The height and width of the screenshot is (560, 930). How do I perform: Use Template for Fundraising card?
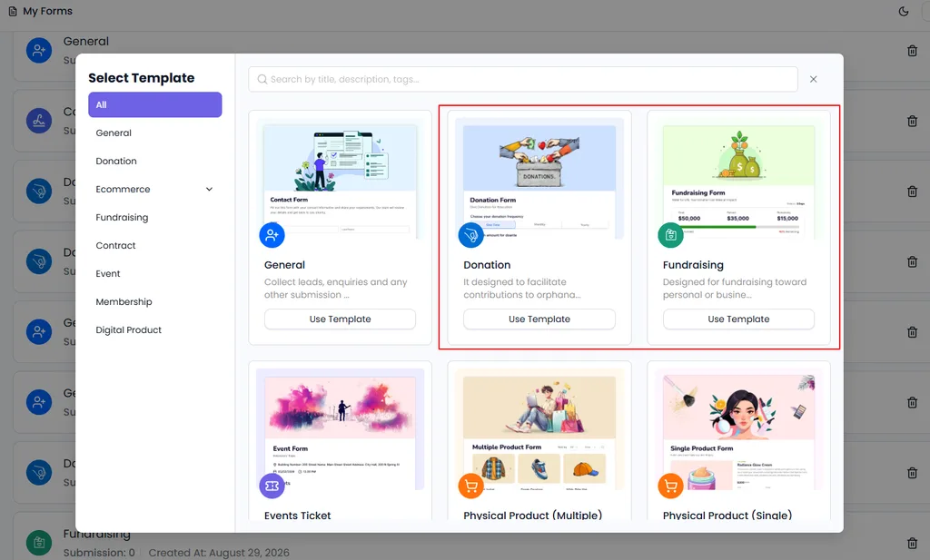tap(738, 319)
